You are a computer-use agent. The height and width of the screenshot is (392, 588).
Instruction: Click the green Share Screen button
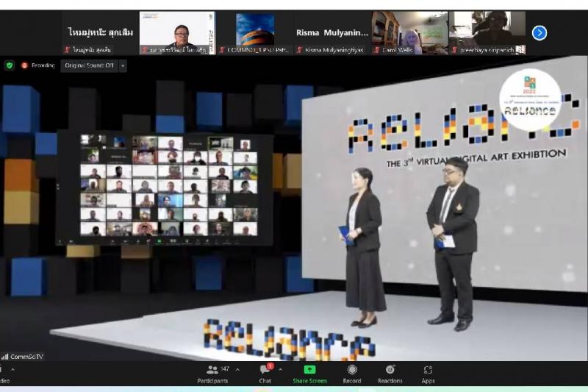click(x=309, y=373)
